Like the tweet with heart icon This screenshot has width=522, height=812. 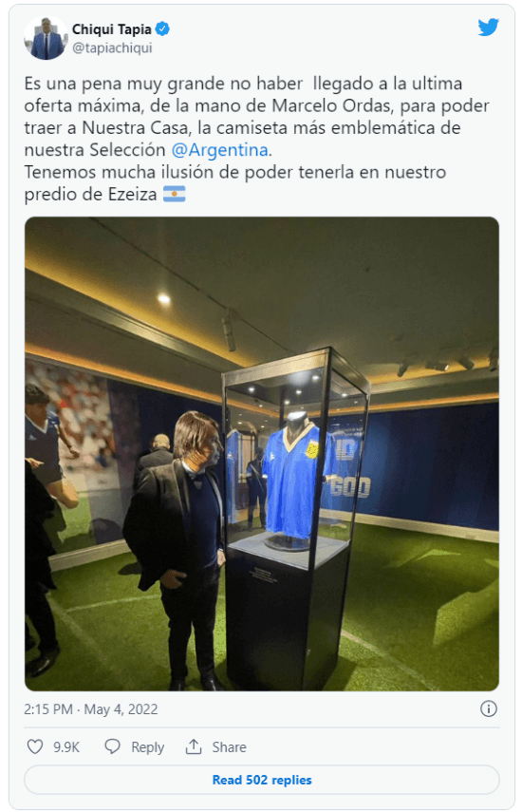tap(35, 746)
